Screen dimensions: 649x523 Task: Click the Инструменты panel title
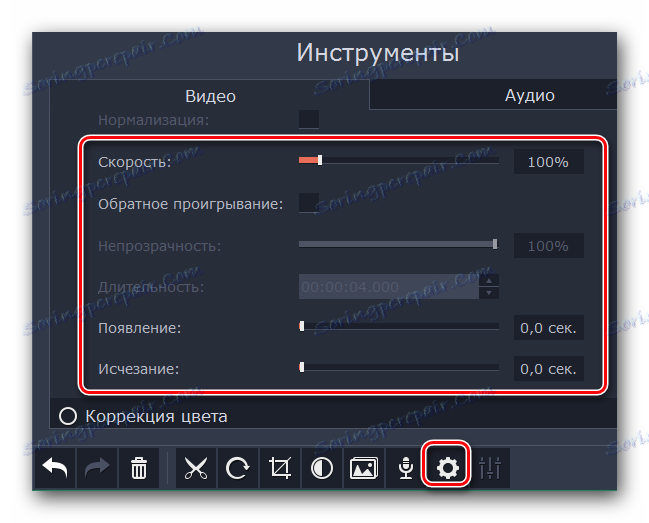tap(378, 53)
